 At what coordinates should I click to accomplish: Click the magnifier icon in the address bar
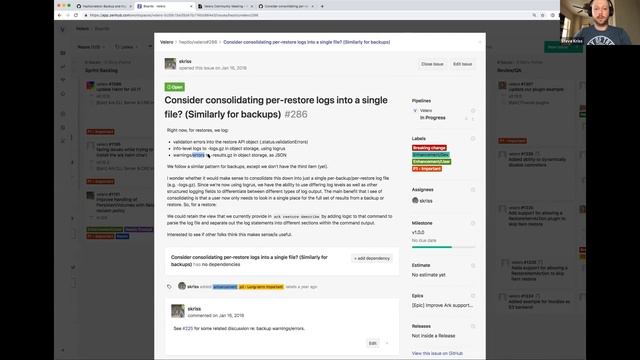[x=534, y=15]
